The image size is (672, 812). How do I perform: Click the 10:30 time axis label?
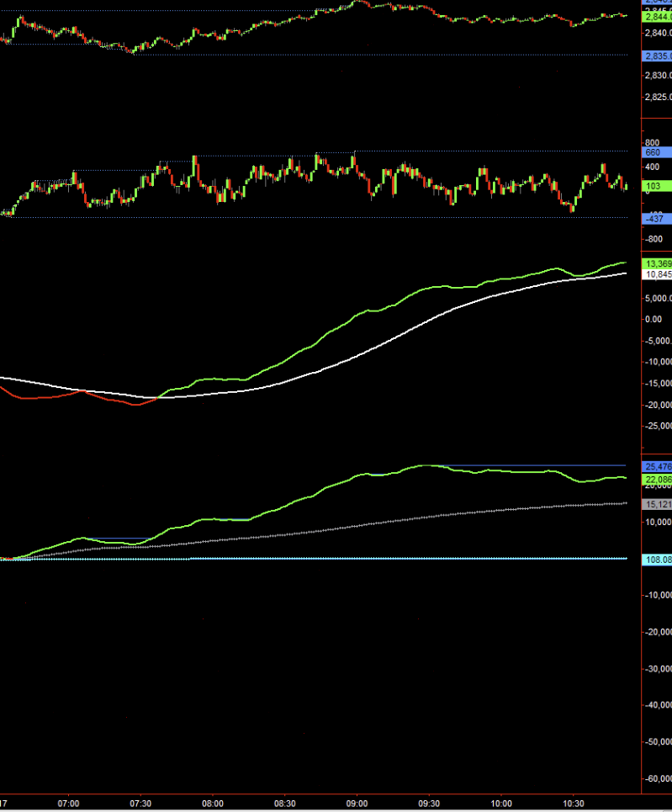[573, 804]
